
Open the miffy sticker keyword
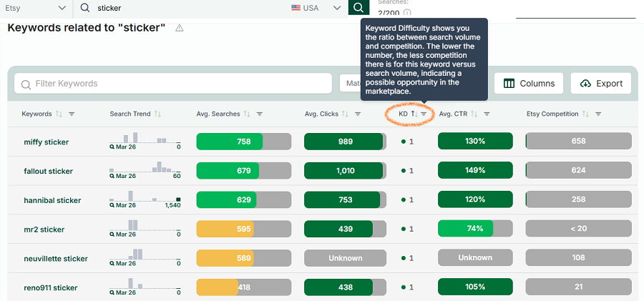click(47, 142)
